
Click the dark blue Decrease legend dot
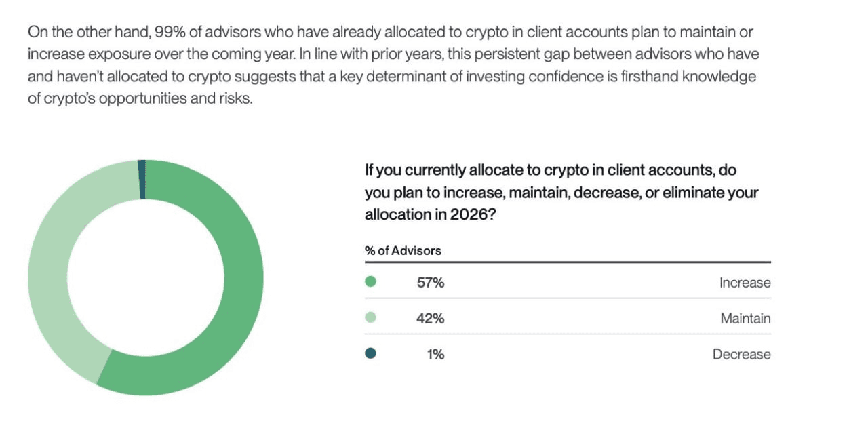tap(370, 353)
